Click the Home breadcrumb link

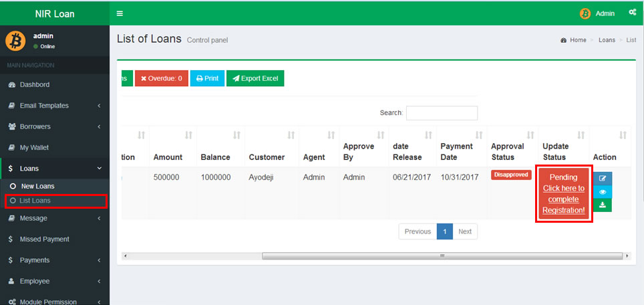(x=573, y=40)
